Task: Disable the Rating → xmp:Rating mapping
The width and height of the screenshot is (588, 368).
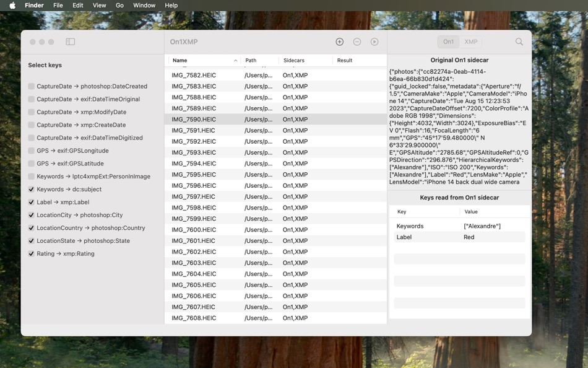Action: 31,253
